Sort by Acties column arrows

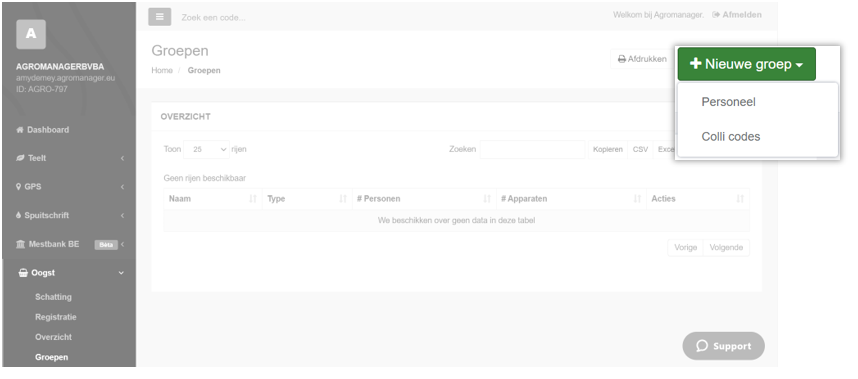740,199
